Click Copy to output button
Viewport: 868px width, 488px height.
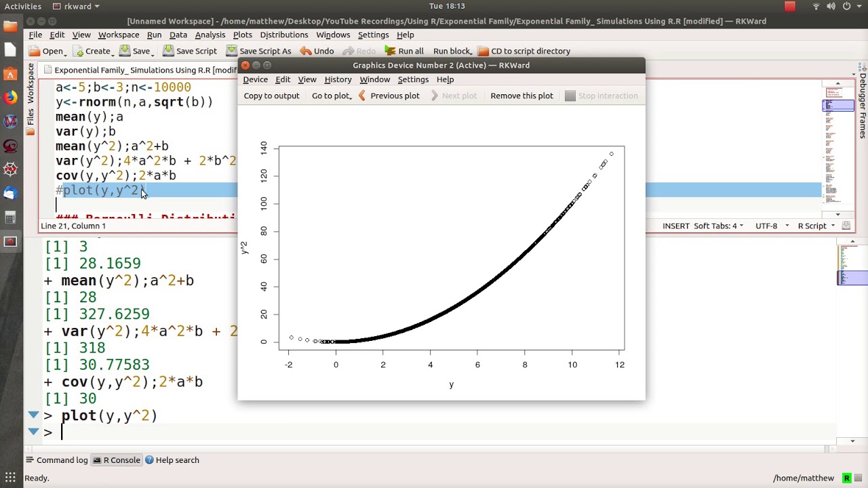271,96
